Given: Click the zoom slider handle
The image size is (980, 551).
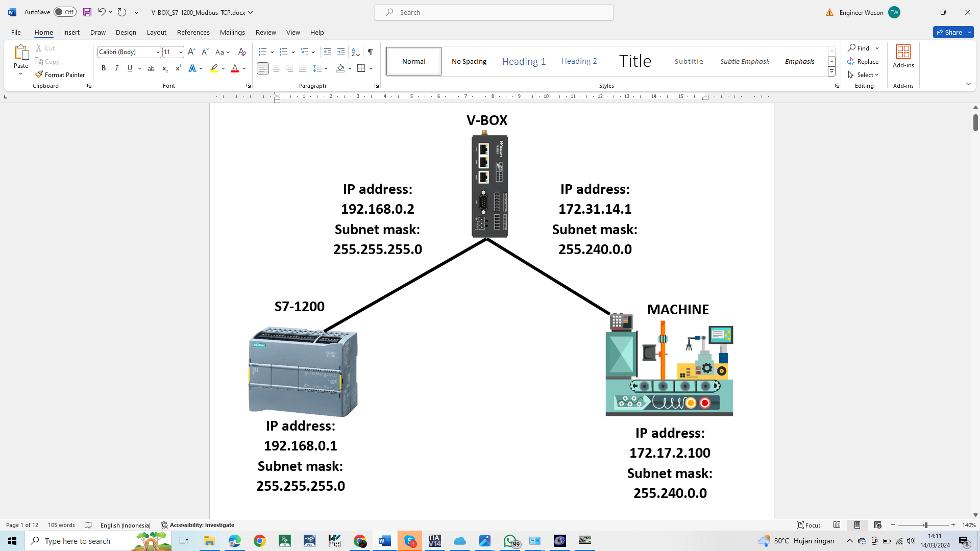Looking at the screenshot, I should 925,525.
